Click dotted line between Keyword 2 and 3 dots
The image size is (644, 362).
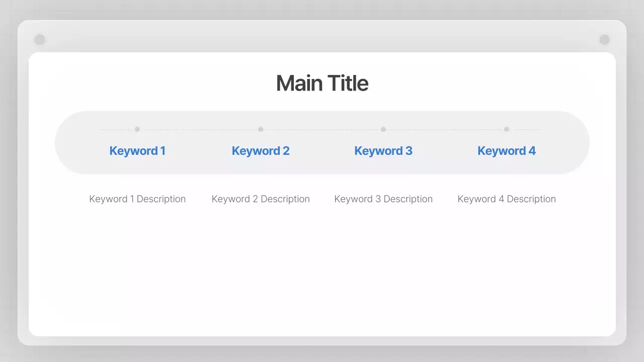coord(322,130)
